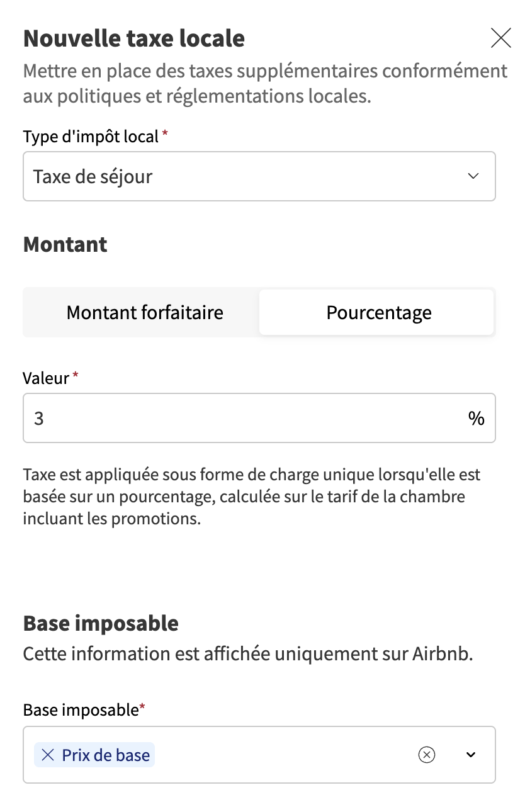Click the Base imposable field label
This screenshot has width=525, height=812.
(80, 710)
